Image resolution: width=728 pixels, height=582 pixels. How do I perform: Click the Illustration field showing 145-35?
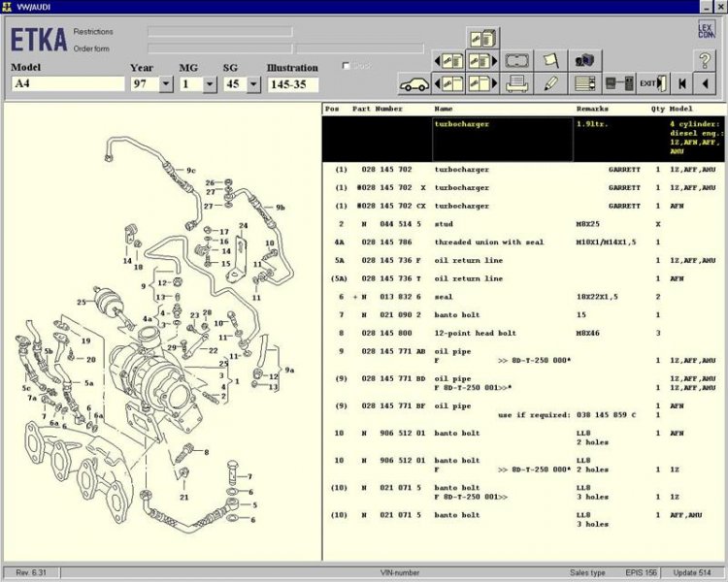292,84
